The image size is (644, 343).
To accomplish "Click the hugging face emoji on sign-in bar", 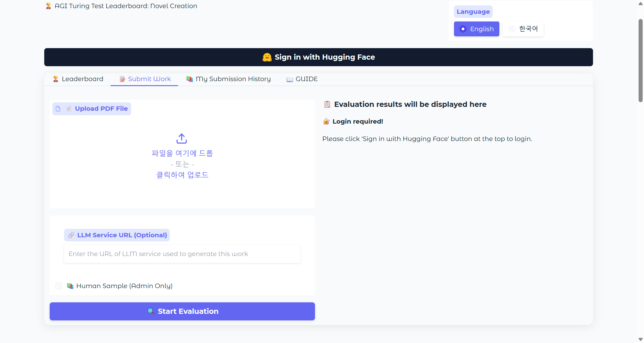I will tap(267, 57).
